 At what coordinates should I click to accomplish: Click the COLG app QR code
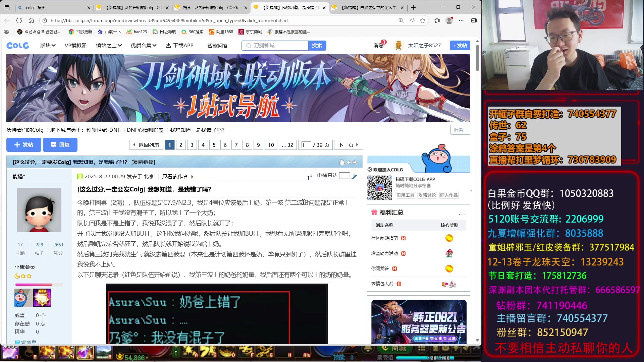point(380,188)
